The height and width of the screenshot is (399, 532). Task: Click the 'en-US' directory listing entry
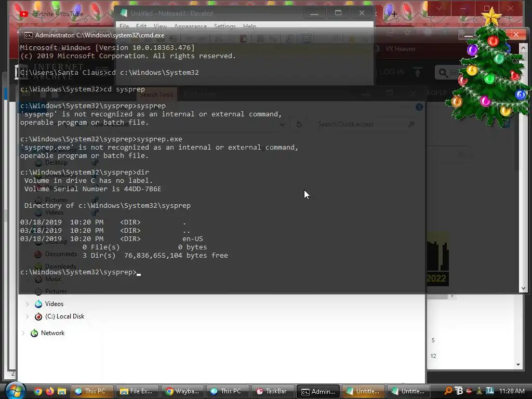click(193, 239)
